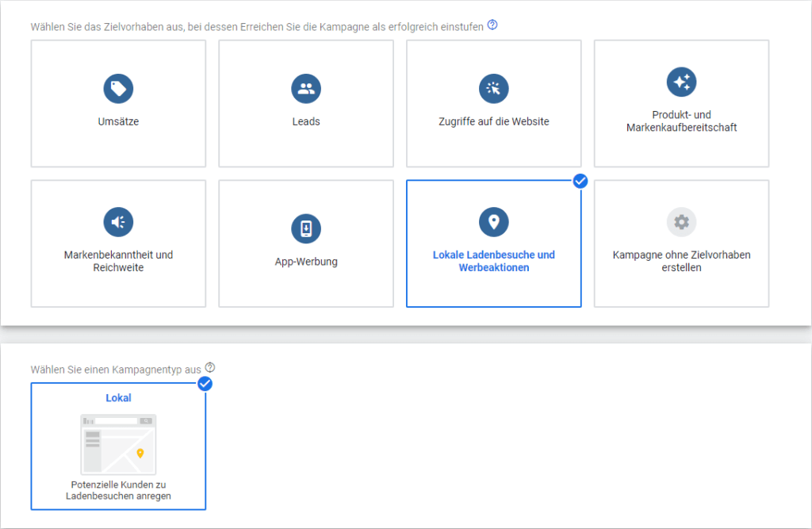This screenshot has height=529, width=812.
Task: Click the people icon for Leads
Action: point(306,88)
